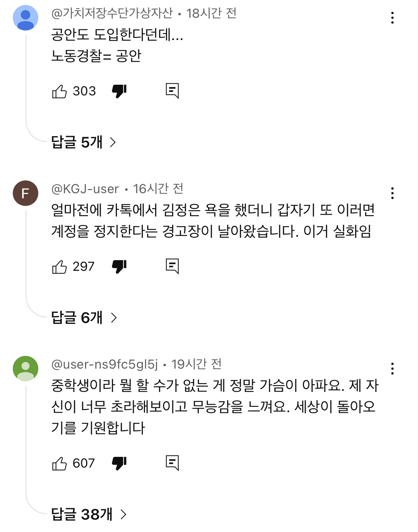Like the comment with 303 likes

pos(60,91)
